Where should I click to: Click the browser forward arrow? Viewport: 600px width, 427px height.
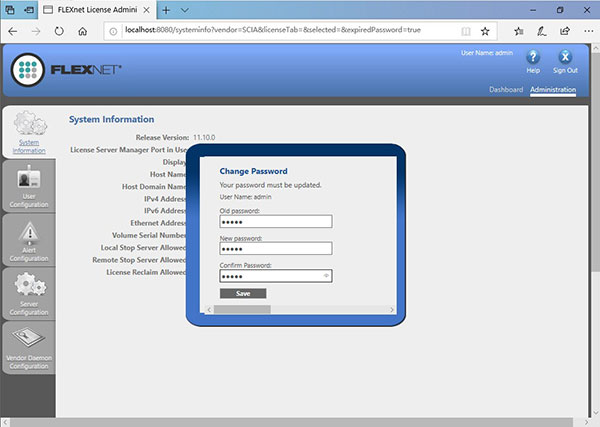click(x=36, y=31)
